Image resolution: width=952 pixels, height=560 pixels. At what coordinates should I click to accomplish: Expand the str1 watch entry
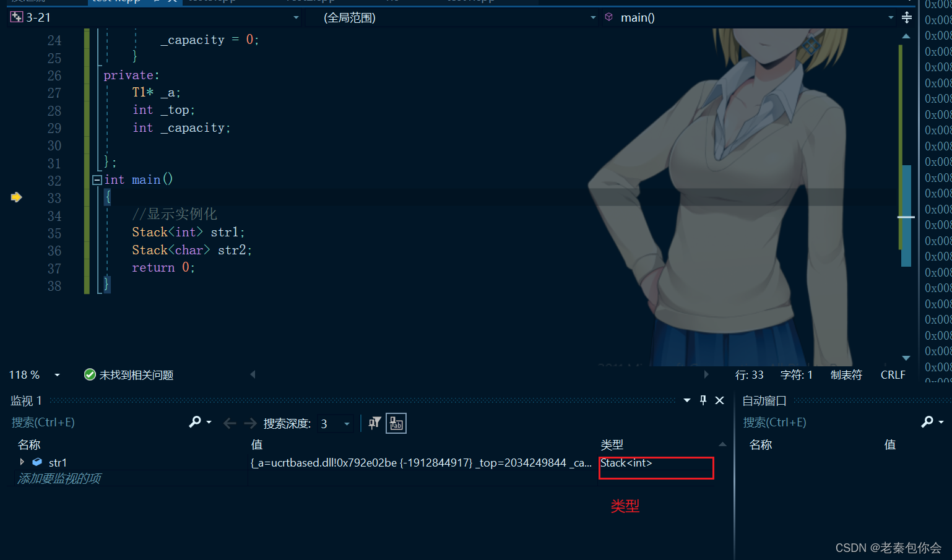click(x=22, y=462)
